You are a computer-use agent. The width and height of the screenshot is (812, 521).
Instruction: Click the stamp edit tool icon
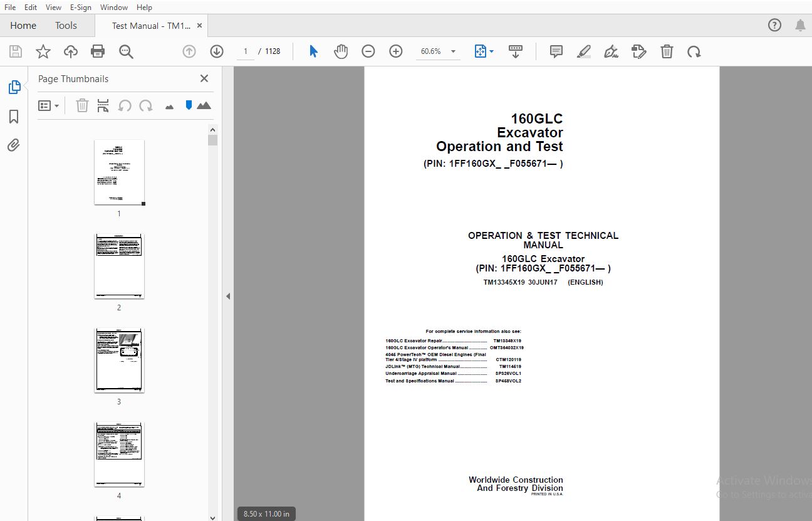click(638, 51)
